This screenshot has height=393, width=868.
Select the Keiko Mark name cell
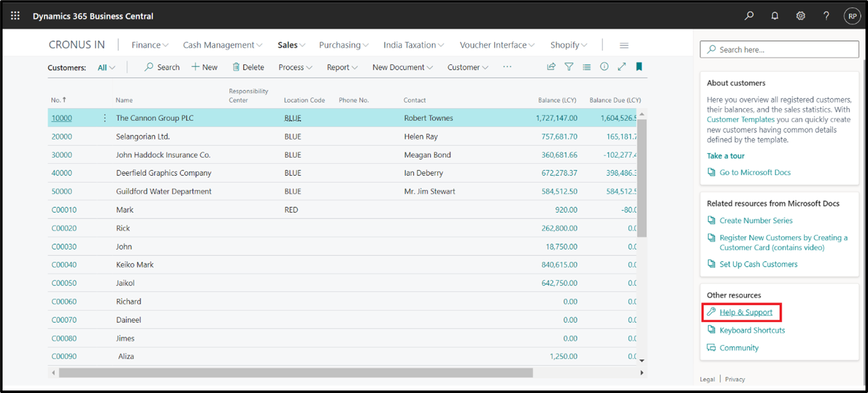coord(135,265)
